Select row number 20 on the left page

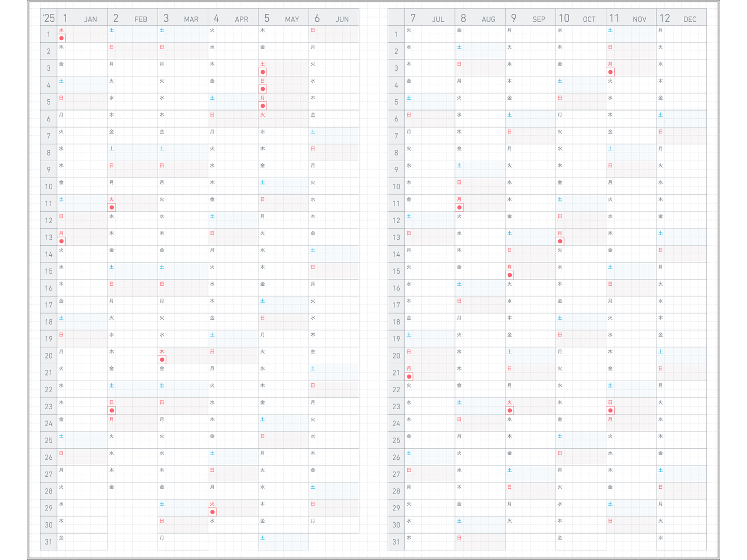coord(49,356)
